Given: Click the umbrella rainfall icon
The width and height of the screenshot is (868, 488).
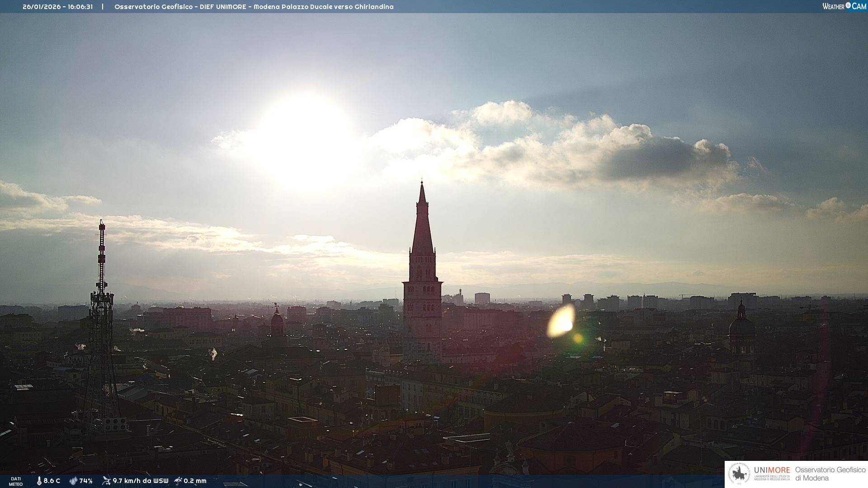Looking at the screenshot, I should click(x=178, y=481).
